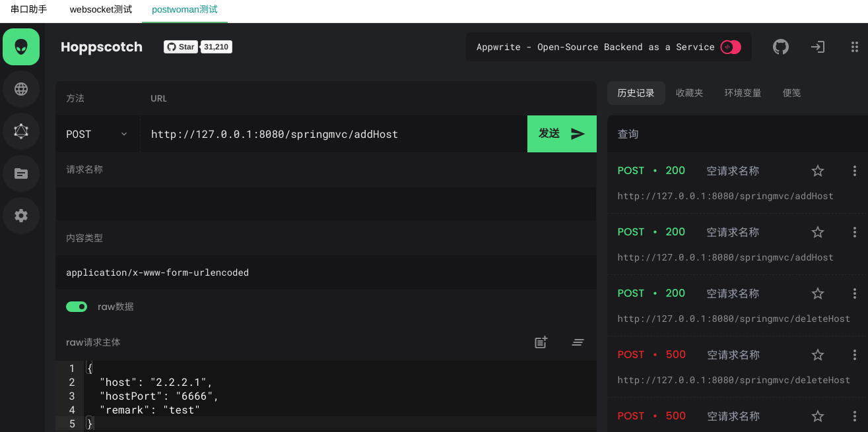Switch to 便笺 tab
The height and width of the screenshot is (432, 868).
(792, 93)
